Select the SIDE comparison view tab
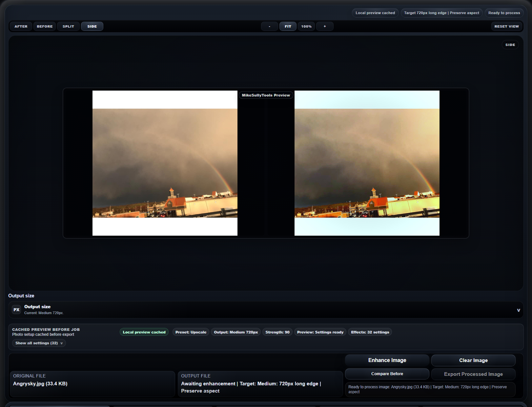 click(x=92, y=26)
